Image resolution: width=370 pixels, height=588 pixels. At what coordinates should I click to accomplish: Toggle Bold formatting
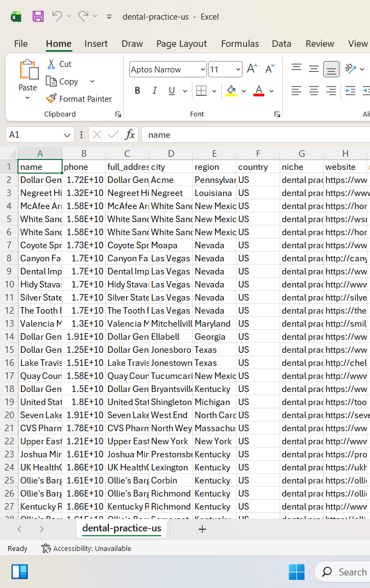(x=137, y=91)
